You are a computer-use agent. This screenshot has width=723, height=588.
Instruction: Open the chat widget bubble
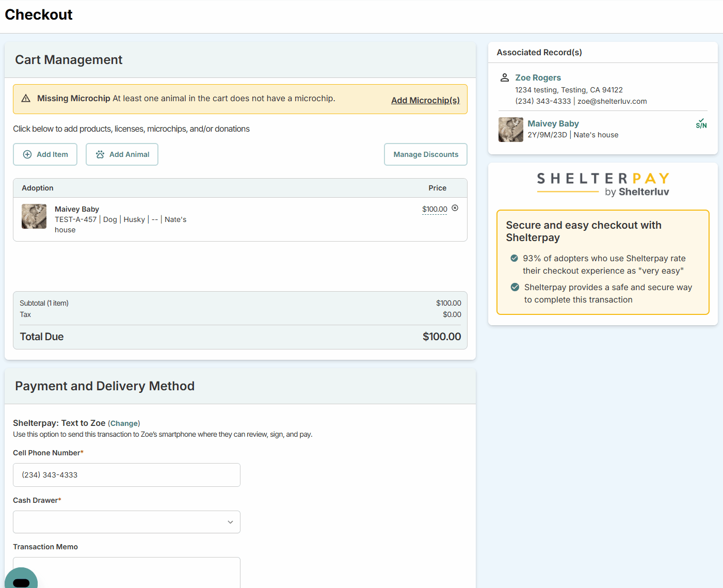21,579
